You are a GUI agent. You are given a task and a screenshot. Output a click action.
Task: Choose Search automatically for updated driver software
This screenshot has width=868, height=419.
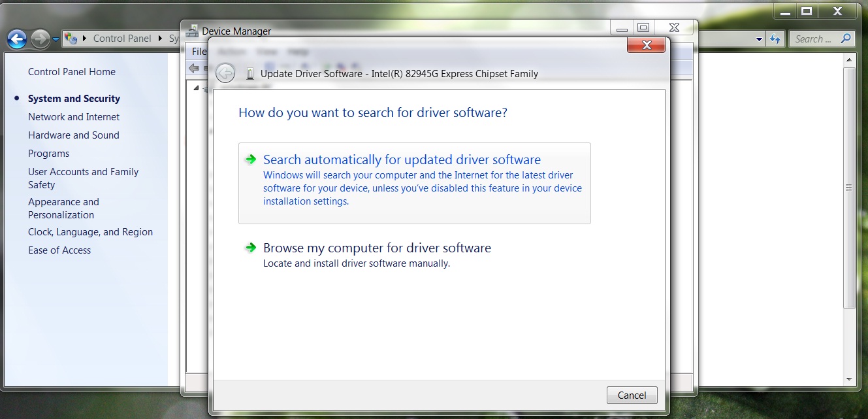[x=401, y=159]
